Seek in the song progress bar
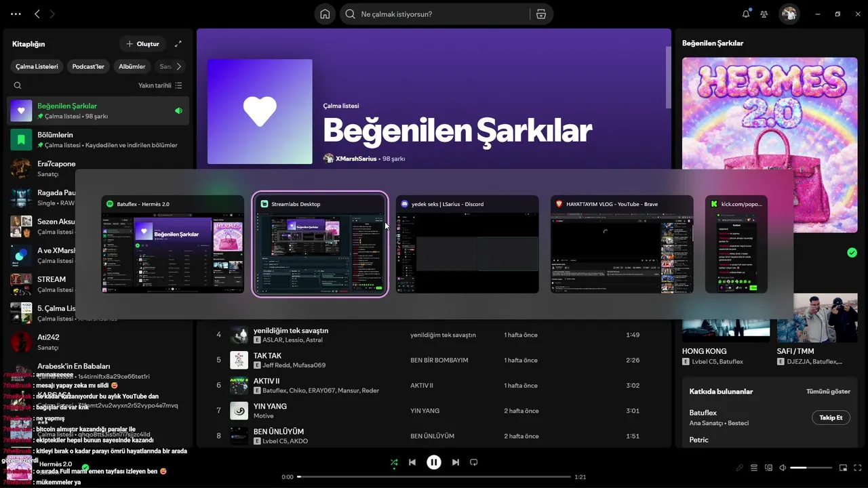Image resolution: width=868 pixels, height=488 pixels. pos(434,477)
